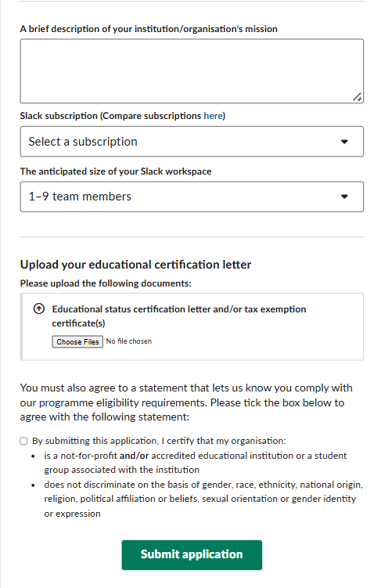Click the 'Upload your educational certification letter' heading
Viewport: 381px width, 588px height.
pos(135,265)
